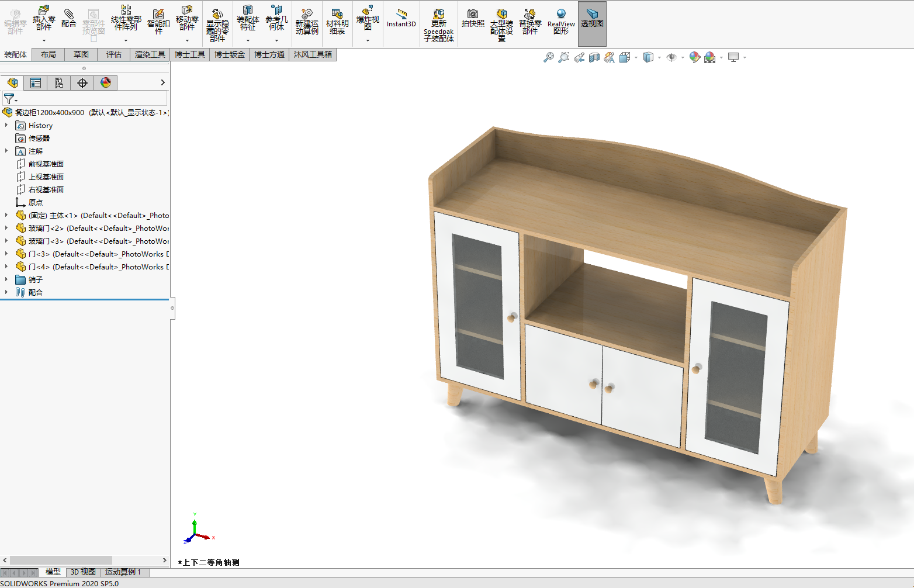914x588 pixels.
Task: Open the 材料明细表 (Bill of Materials) tool
Action: pos(337,22)
